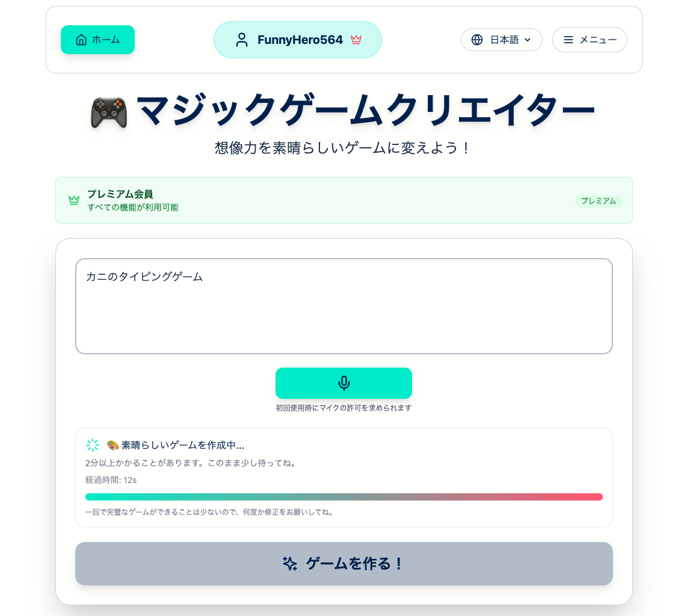Click the sparkle icon on create button
Image resolution: width=687 pixels, height=616 pixels.
(290, 564)
